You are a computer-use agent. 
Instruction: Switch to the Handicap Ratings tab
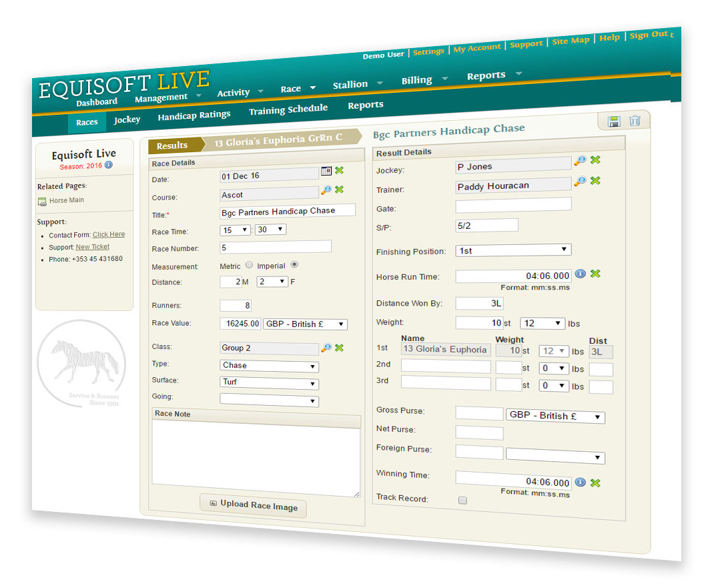coord(194,115)
